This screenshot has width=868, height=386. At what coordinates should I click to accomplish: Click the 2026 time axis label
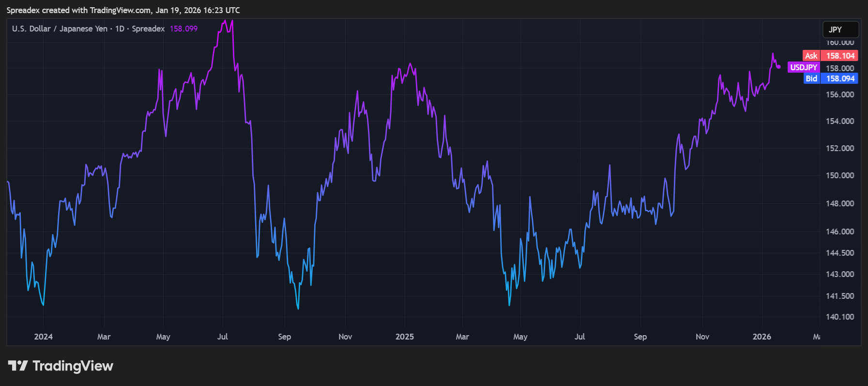762,337
